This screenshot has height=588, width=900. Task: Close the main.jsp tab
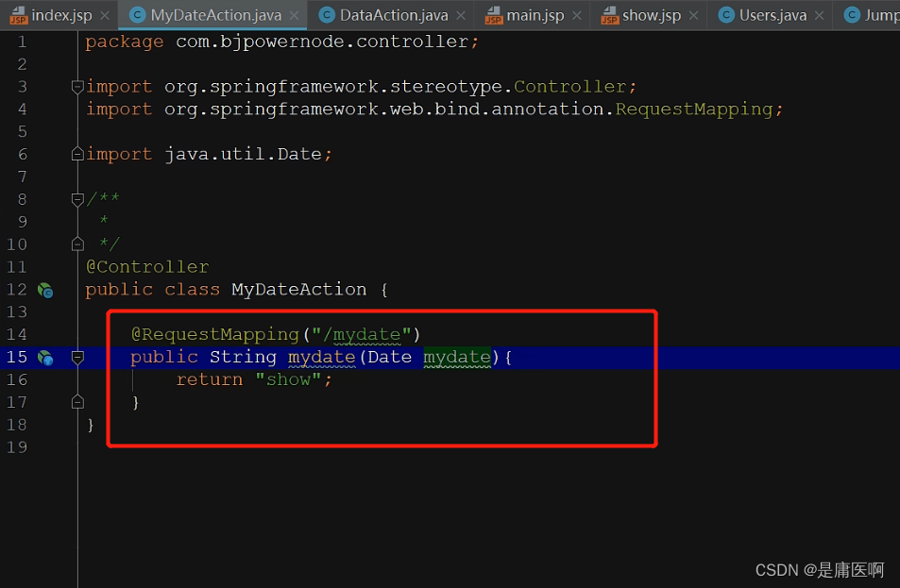tap(577, 15)
